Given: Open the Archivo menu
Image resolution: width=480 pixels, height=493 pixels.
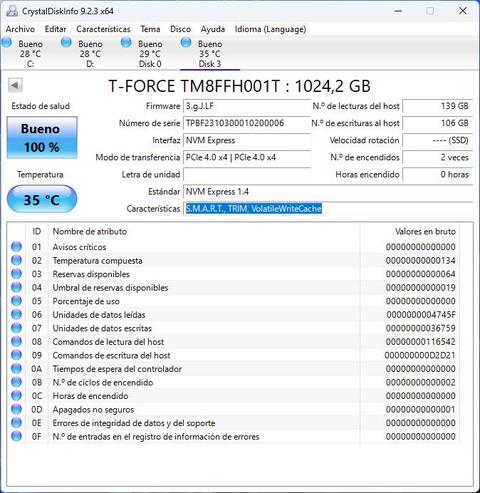Looking at the screenshot, I should pos(20,29).
